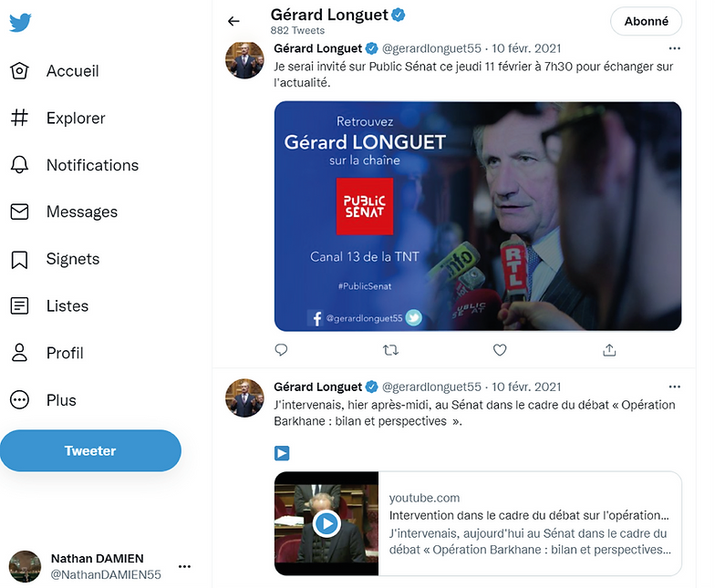Open more options on first tweet

tap(674, 48)
